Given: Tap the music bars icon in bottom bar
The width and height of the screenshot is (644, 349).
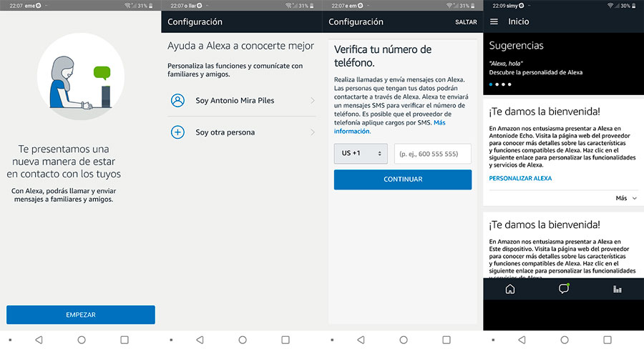Looking at the screenshot, I should pyautogui.click(x=617, y=290).
